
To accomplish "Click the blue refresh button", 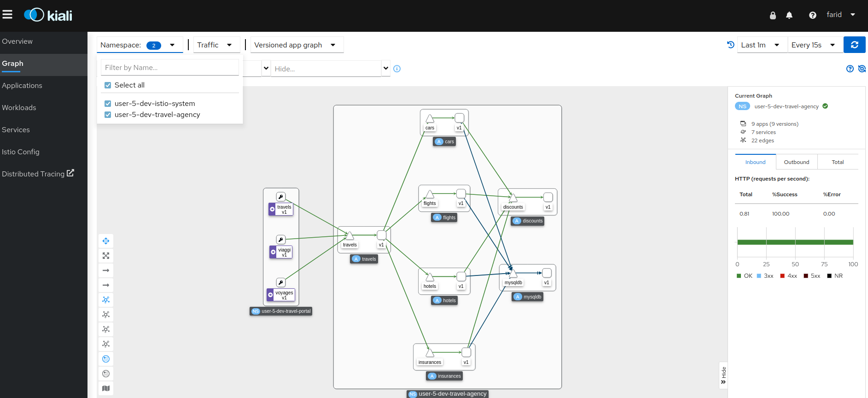I will coord(854,45).
